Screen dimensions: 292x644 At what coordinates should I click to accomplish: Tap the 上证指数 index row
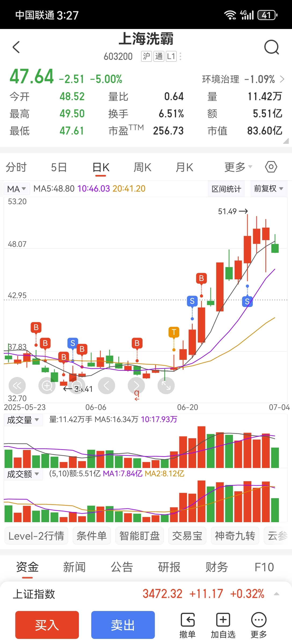point(146,594)
